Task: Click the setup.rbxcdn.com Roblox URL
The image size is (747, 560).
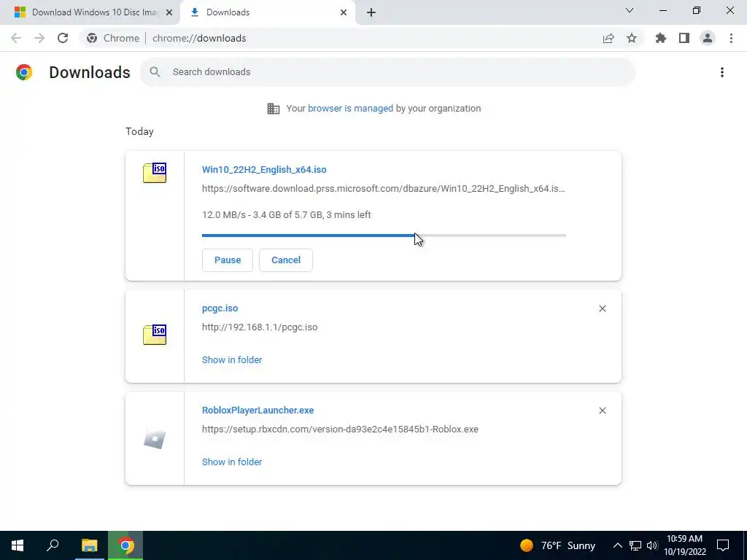Action: point(340,429)
